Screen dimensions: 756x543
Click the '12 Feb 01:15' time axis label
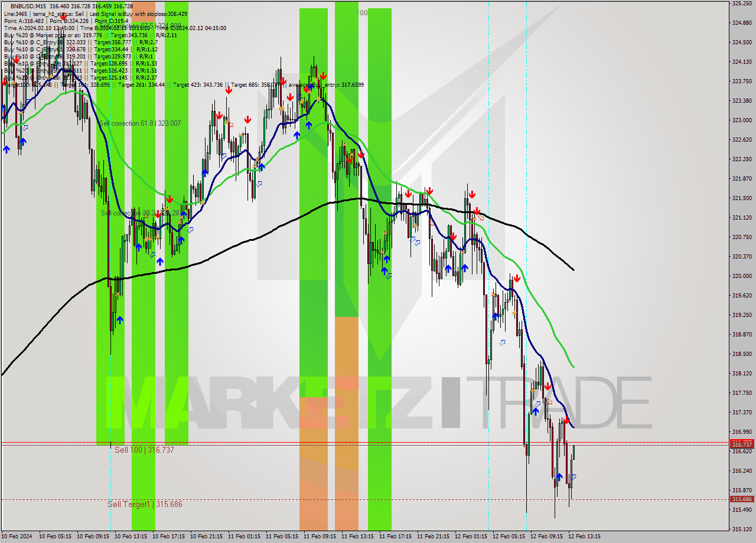click(471, 537)
